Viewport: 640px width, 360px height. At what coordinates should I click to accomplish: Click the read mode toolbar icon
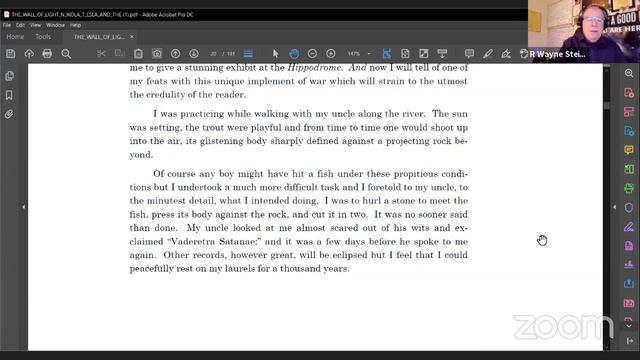[x=442, y=53]
